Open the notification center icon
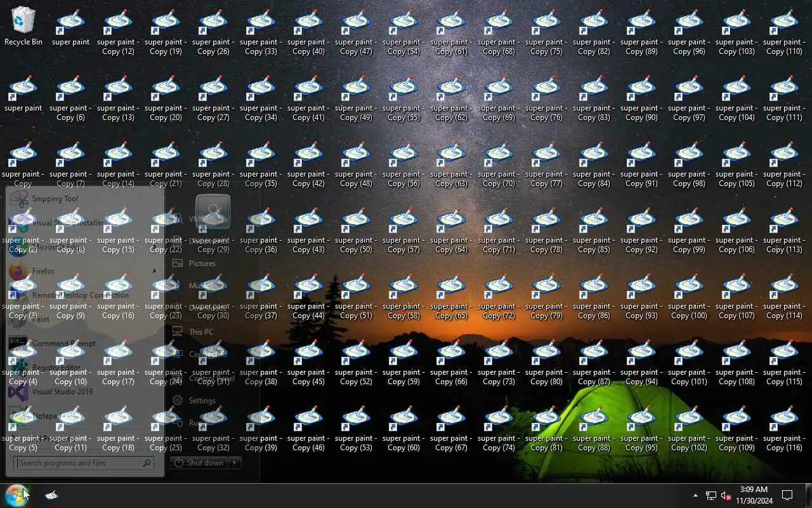The width and height of the screenshot is (812, 508). click(x=787, y=495)
